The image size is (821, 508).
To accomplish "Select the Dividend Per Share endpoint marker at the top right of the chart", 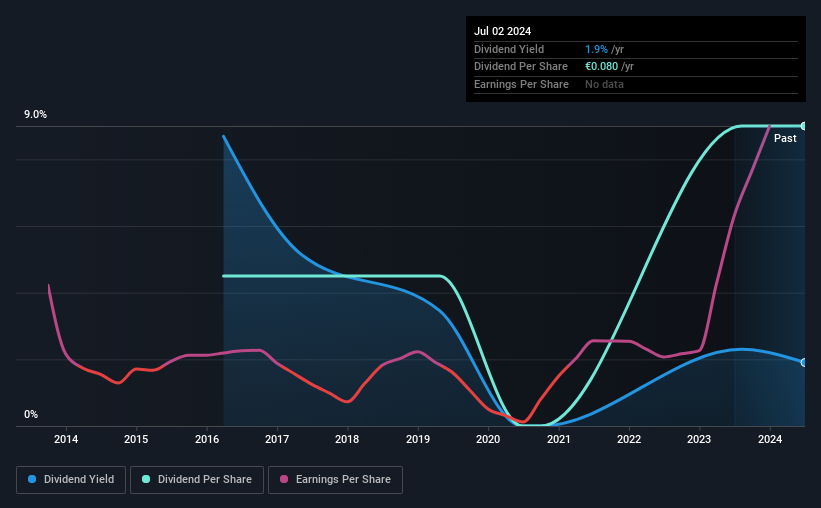I will (x=804, y=126).
